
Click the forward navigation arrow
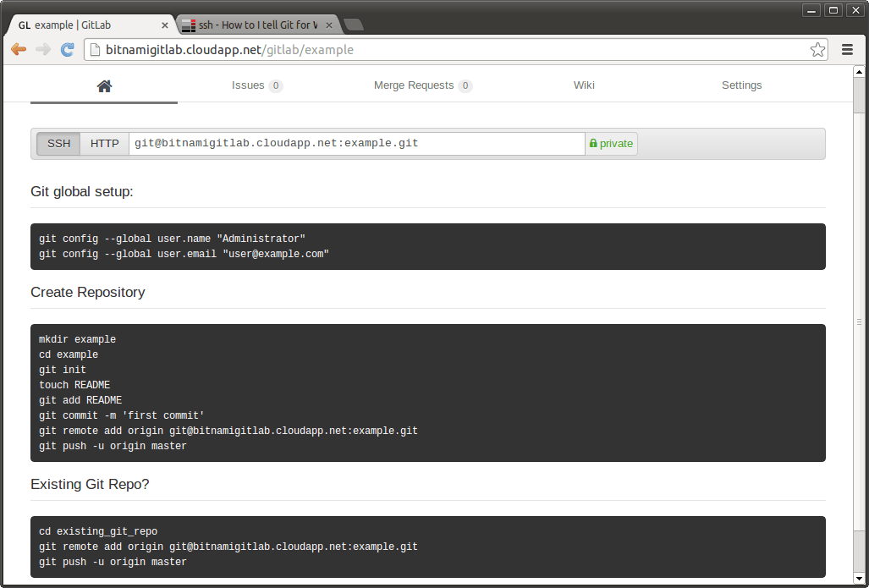[42, 49]
